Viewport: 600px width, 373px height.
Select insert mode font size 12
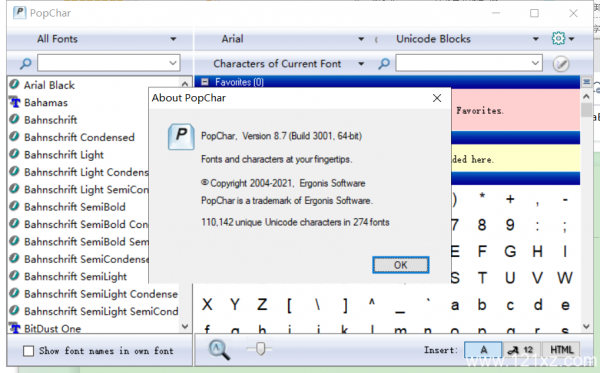pyautogui.click(x=521, y=350)
